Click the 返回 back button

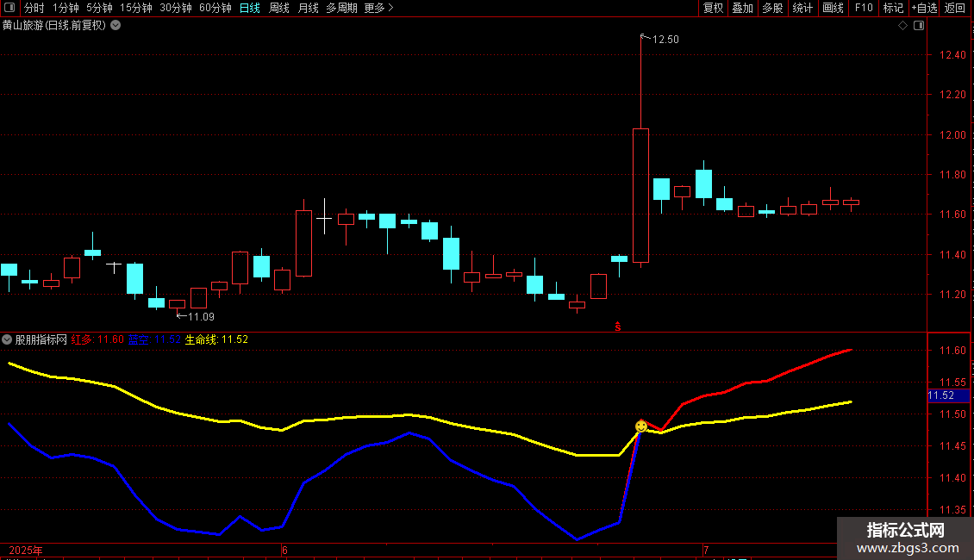point(955,8)
